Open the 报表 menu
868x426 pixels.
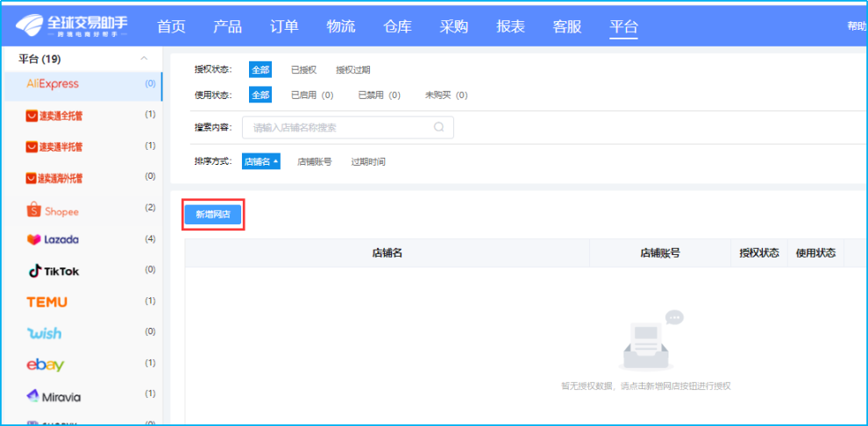[x=510, y=26]
